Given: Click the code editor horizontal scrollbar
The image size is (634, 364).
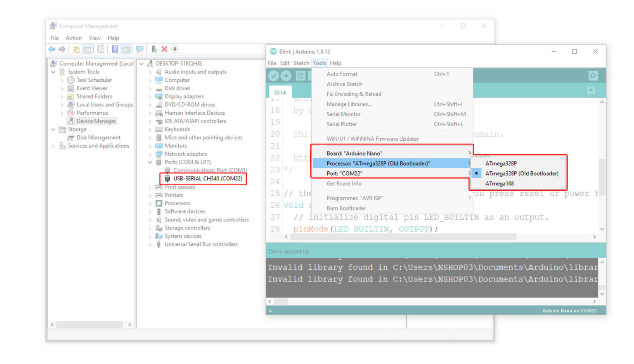Looking at the screenshot, I should pos(403,237).
